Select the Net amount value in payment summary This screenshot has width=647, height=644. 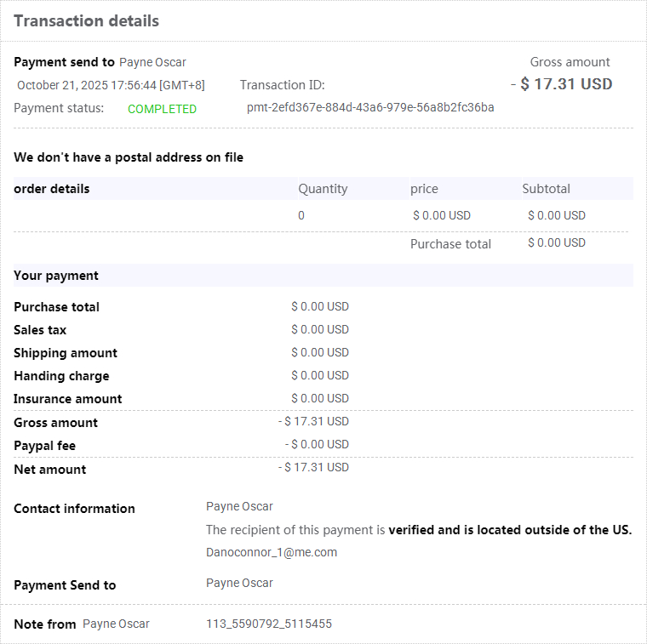[x=313, y=467]
